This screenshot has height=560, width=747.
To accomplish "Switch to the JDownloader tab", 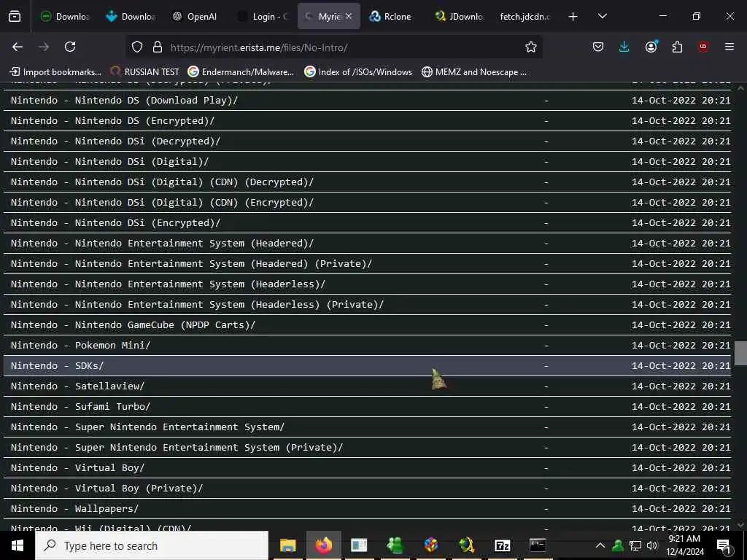I will (x=460, y=17).
